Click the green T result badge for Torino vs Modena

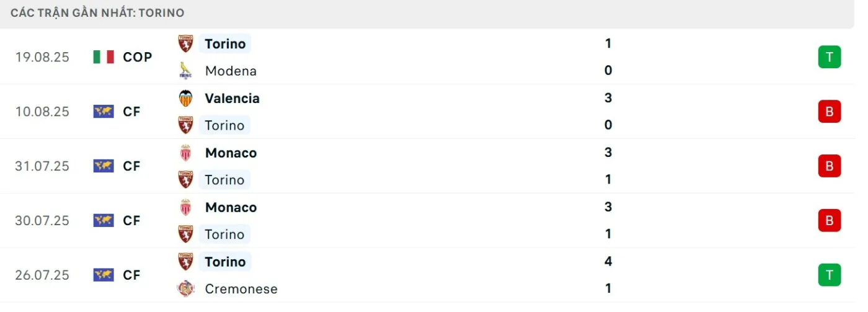(829, 57)
